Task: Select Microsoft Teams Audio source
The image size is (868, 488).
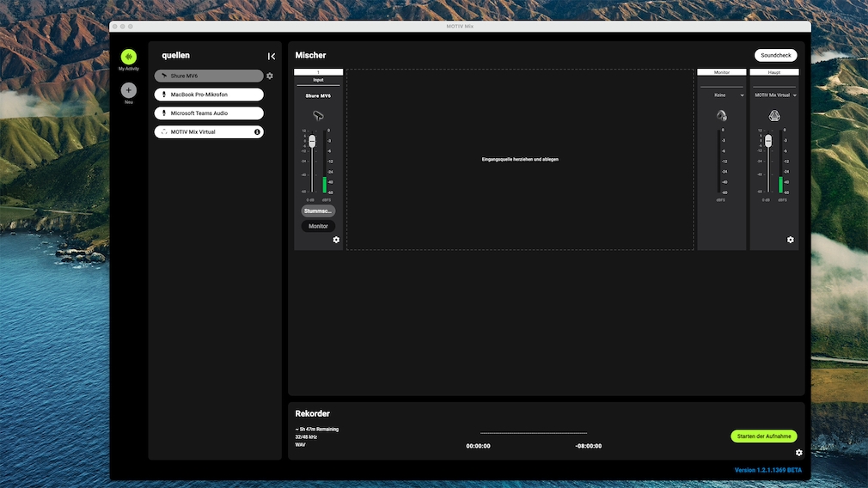Action: 209,113
